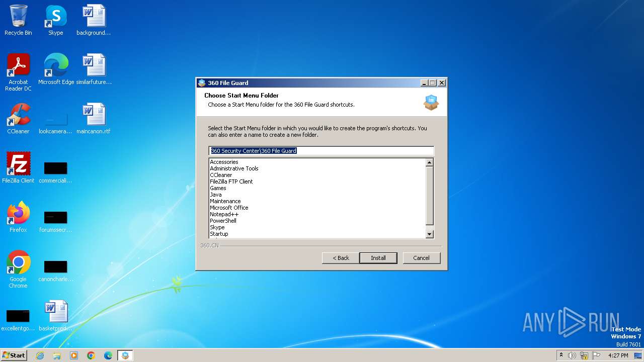
Task: Go back with the Back button
Action: pyautogui.click(x=341, y=258)
